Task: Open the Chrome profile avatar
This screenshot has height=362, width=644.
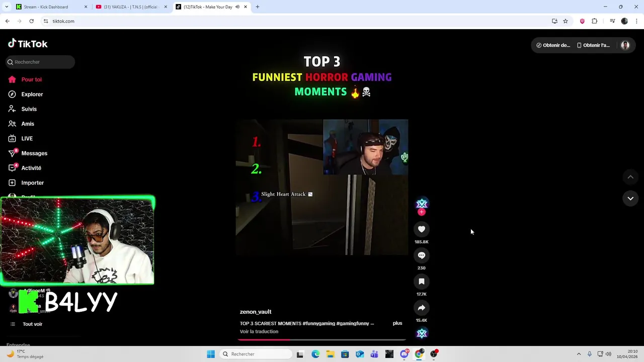Action: 624,21
